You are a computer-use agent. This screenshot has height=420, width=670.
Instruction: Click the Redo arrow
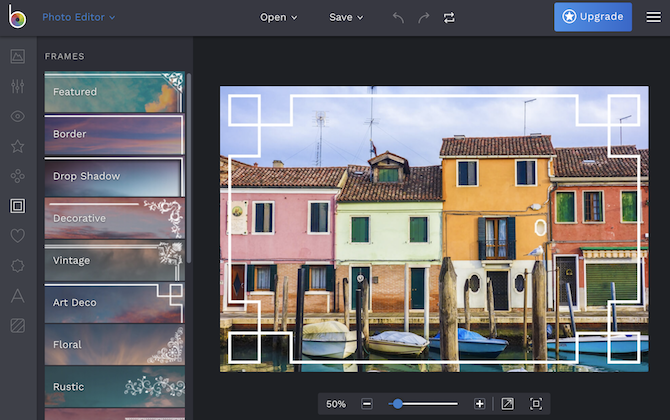[423, 17]
